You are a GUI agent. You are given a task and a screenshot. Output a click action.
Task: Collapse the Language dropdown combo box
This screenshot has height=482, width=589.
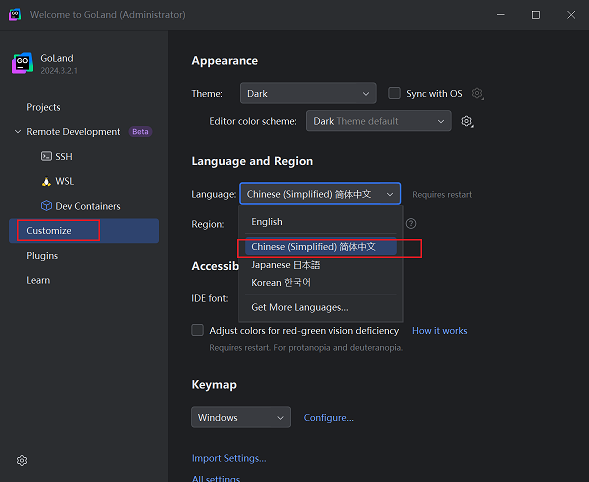pos(320,194)
